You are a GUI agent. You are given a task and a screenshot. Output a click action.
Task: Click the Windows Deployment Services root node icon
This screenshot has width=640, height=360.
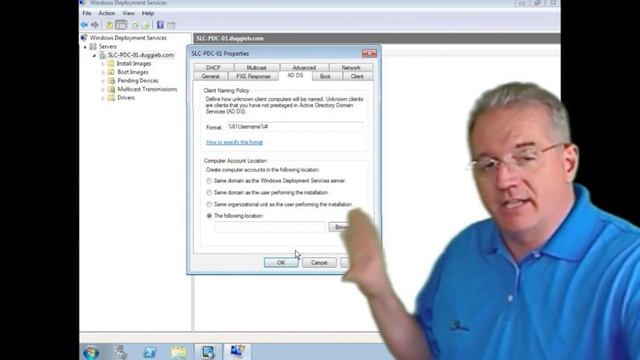(x=84, y=38)
